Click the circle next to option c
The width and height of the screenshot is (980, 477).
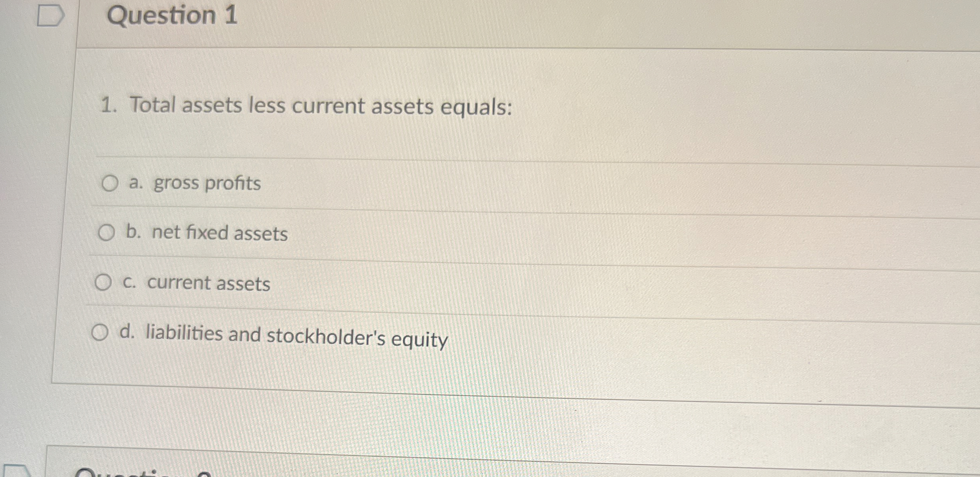point(103,282)
